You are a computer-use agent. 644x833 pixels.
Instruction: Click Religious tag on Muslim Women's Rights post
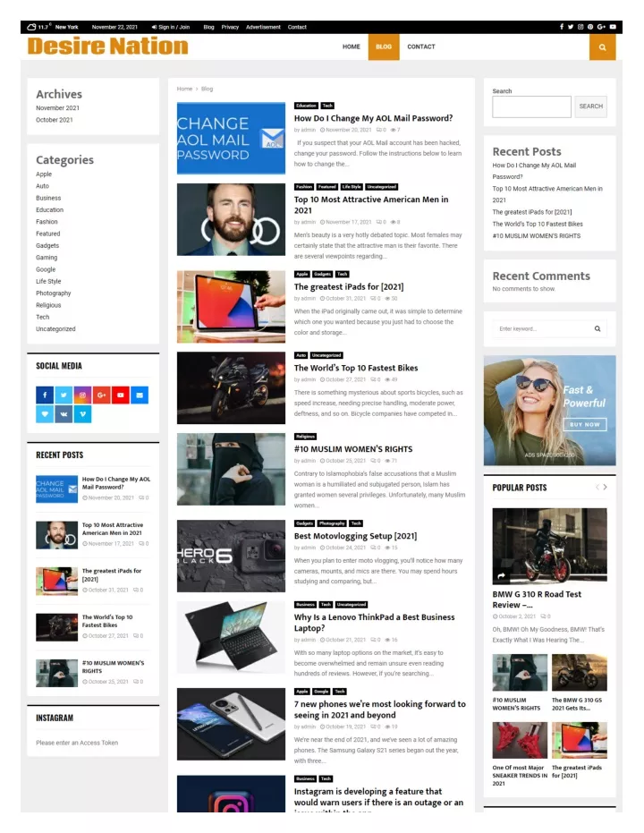[305, 437]
